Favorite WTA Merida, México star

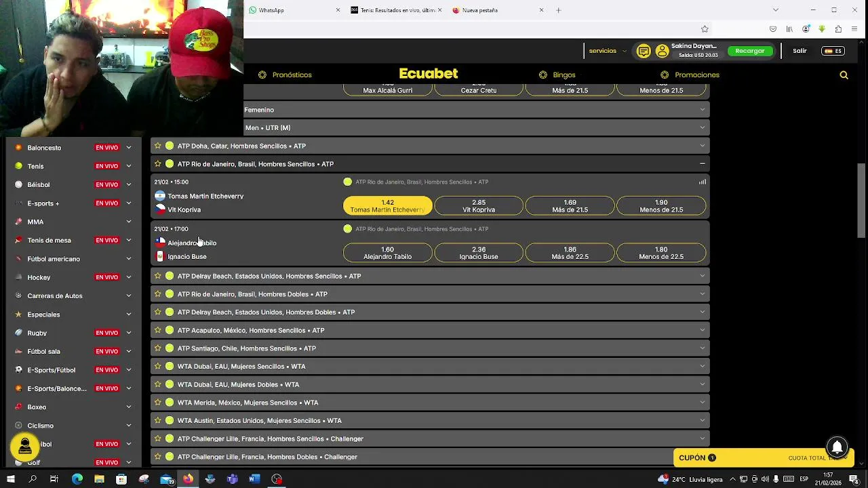click(x=157, y=403)
